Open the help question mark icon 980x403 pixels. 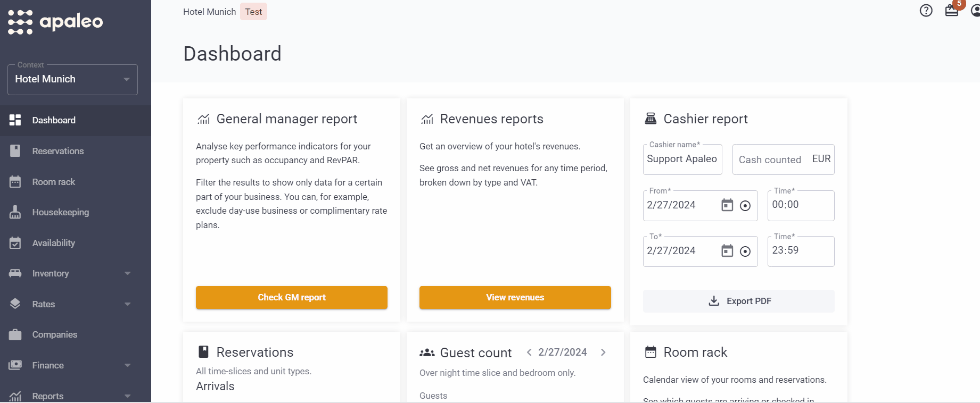coord(926,11)
